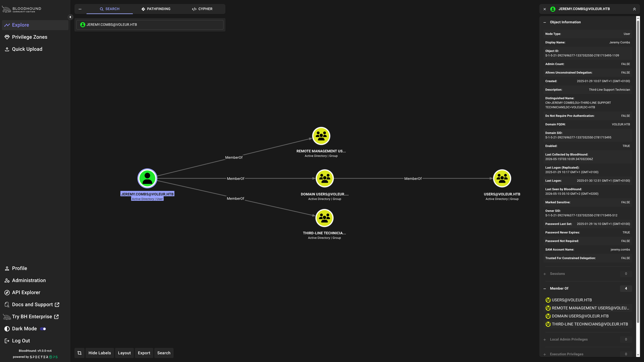Open the Export button menu
The width and height of the screenshot is (644, 362).
pos(144,353)
